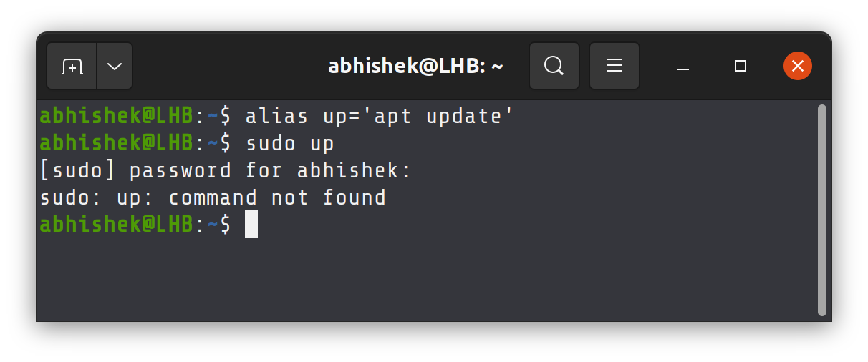Open a new terminal tab
Screen dimensions: 868x362
pyautogui.click(x=72, y=67)
